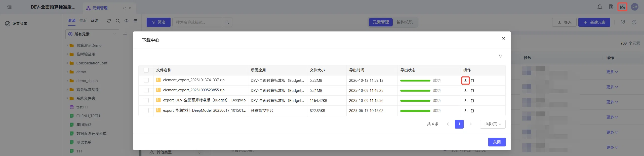Viewport: 644px width, 156px height.
Task: Select 集团损益 tree item
Action: point(84,125)
